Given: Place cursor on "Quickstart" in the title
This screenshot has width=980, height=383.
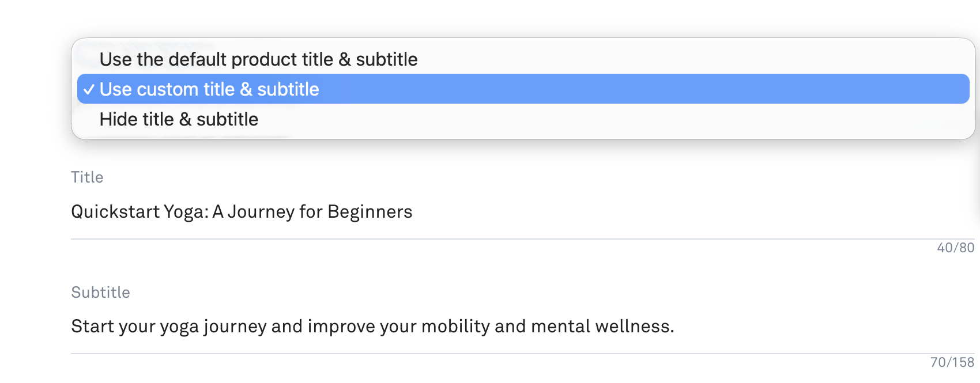Looking at the screenshot, I should point(115,212).
